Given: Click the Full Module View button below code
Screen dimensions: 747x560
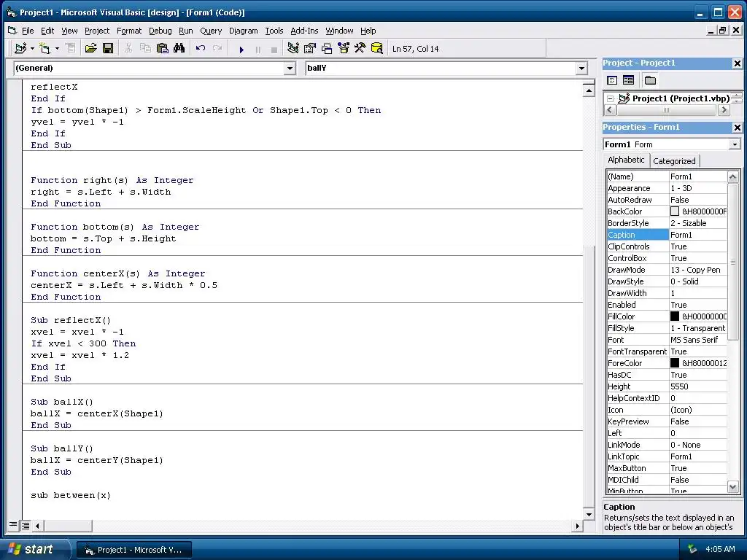Looking at the screenshot, I should (26, 525).
